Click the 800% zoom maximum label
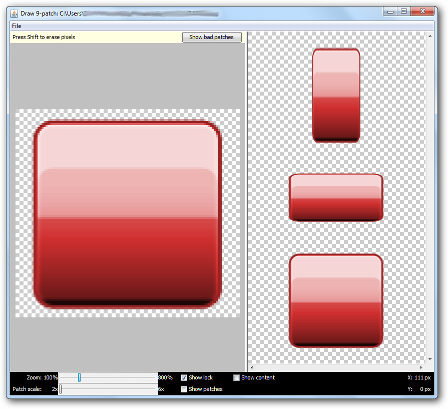This screenshot has width=448, height=409. 165,378
